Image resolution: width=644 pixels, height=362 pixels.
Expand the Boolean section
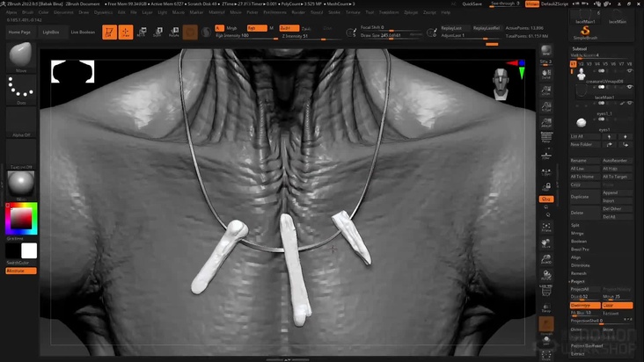coord(579,241)
